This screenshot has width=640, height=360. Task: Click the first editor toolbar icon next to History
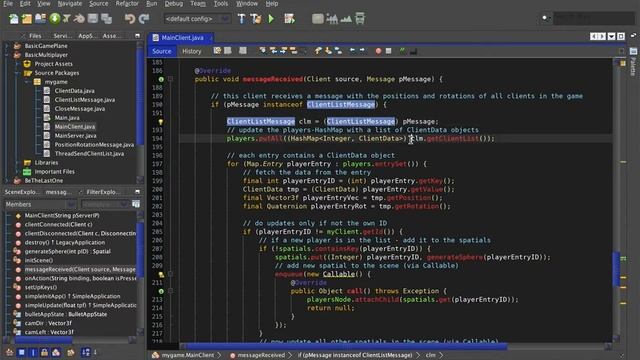point(217,51)
